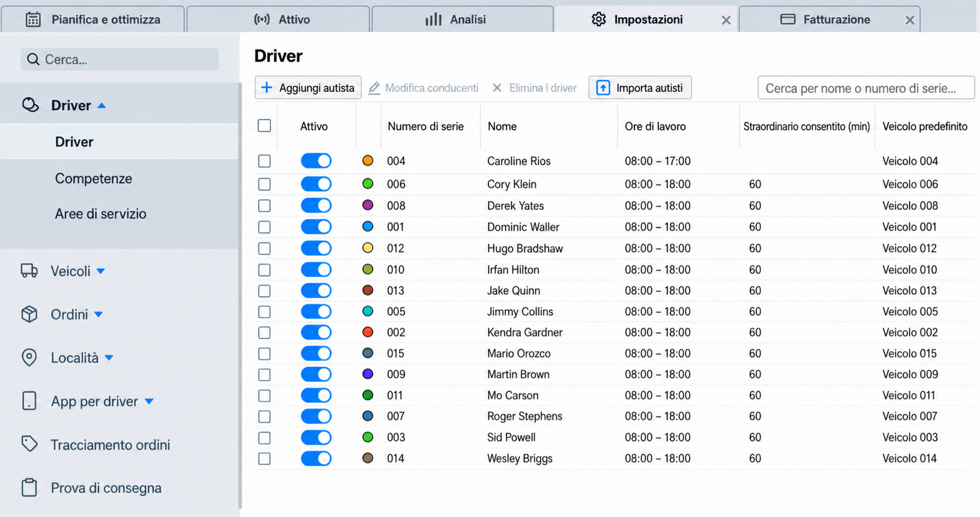Click the name Irfan Hilton
Screen dimensions: 980x517
pos(513,270)
